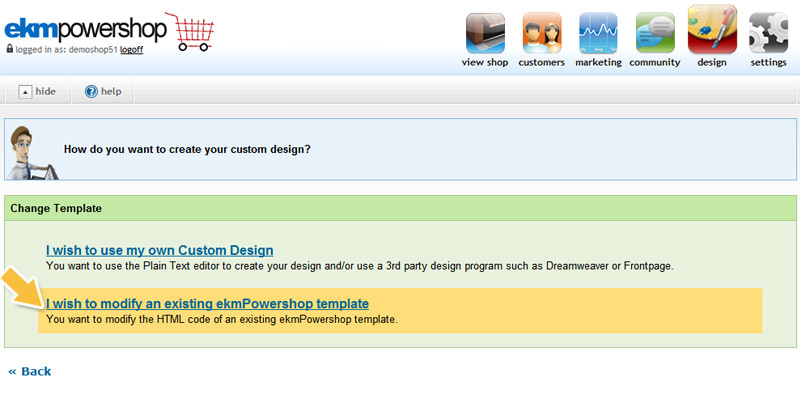Image resolution: width=800 pixels, height=395 pixels.
Task: Log off from demoshop51 account
Action: pos(131,50)
